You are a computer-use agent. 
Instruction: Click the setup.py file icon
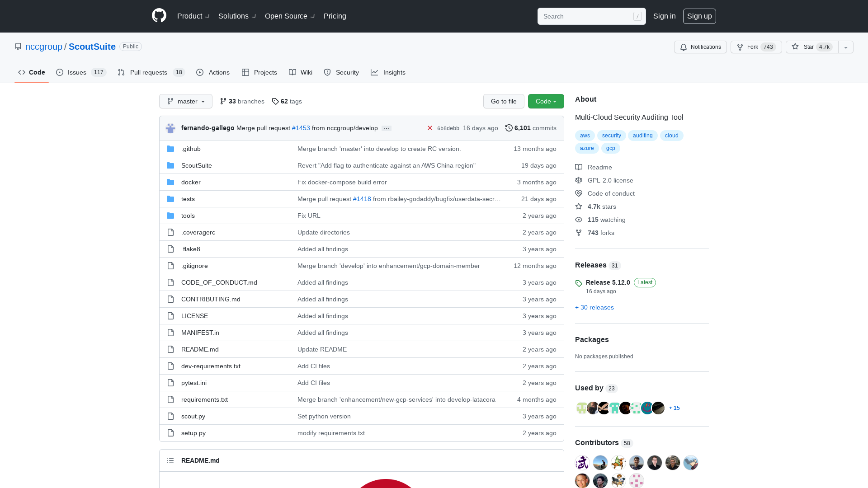pyautogui.click(x=170, y=433)
